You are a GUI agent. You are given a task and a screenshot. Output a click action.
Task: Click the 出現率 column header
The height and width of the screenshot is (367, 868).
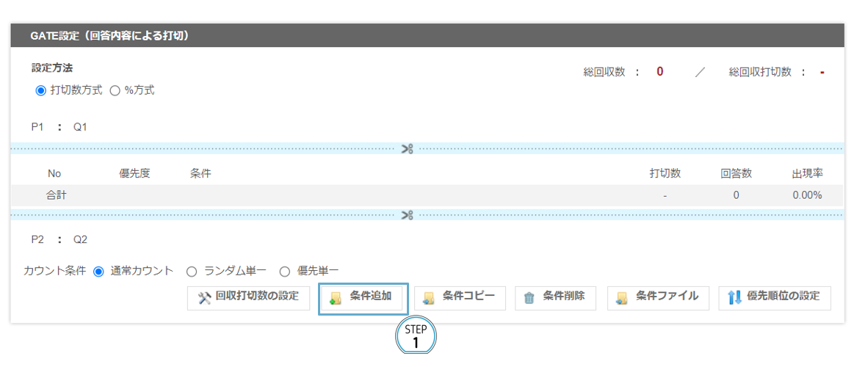[x=806, y=174]
